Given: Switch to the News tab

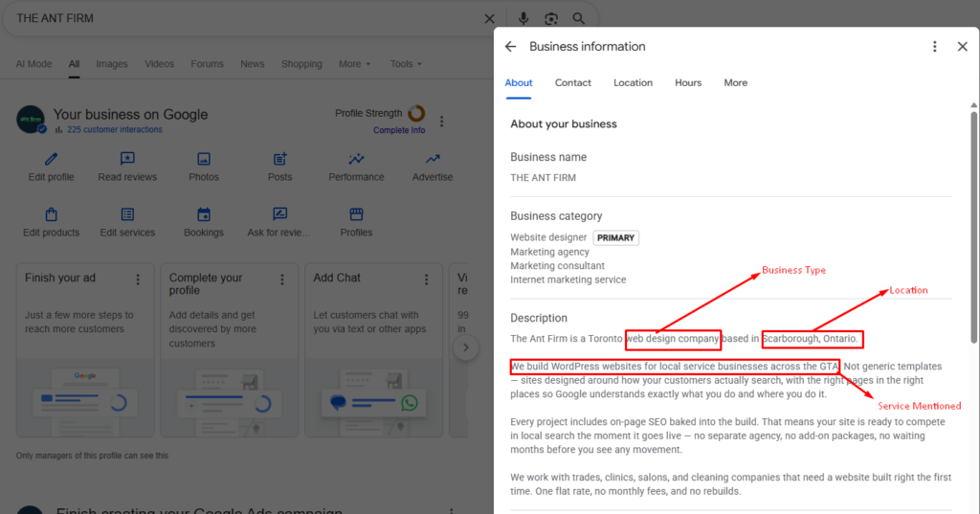Looking at the screenshot, I should [x=253, y=64].
